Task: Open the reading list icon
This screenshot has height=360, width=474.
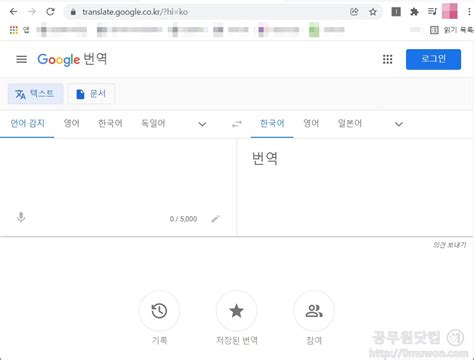Action: (434, 30)
